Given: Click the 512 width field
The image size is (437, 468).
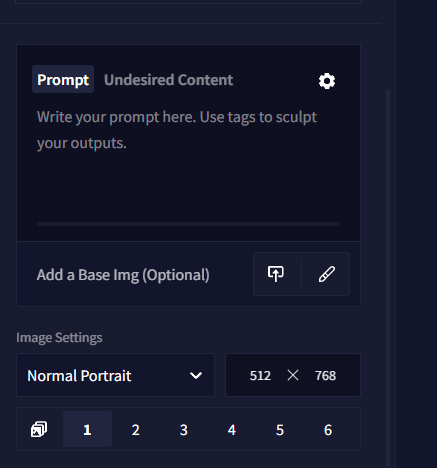Looking at the screenshot, I should 260,376.
